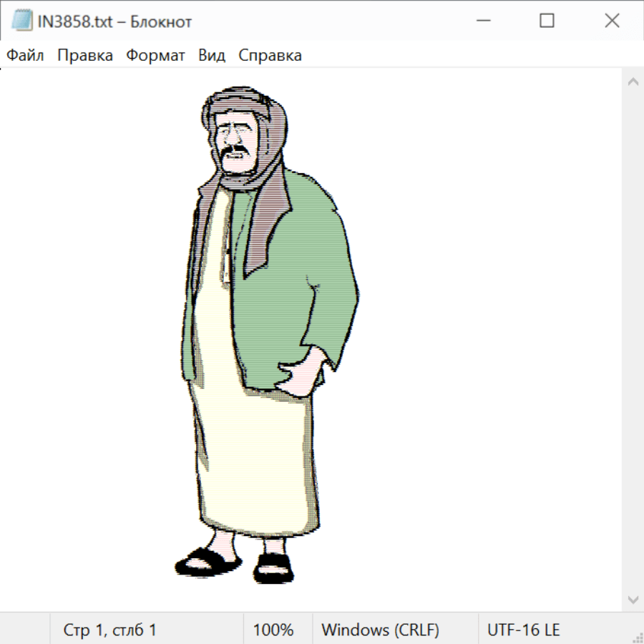The height and width of the screenshot is (644, 644).
Task: Close the IN3858.txt Notepad window
Action: click(612, 21)
